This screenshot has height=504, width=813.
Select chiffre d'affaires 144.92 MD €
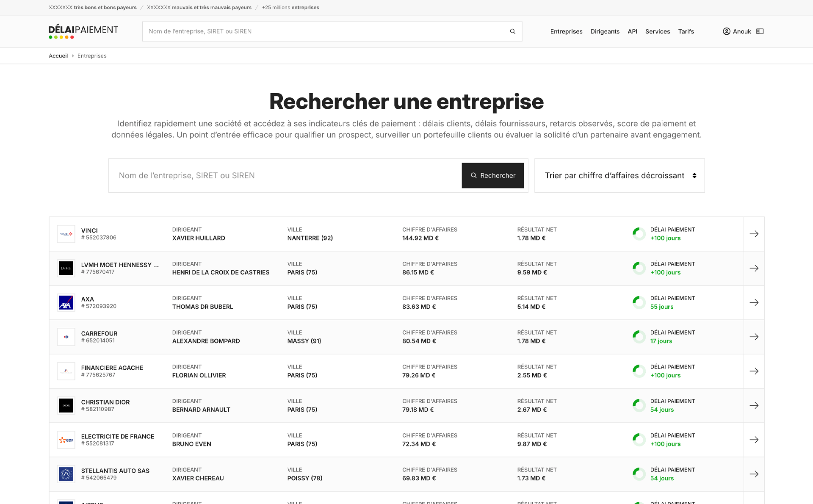coord(420,238)
